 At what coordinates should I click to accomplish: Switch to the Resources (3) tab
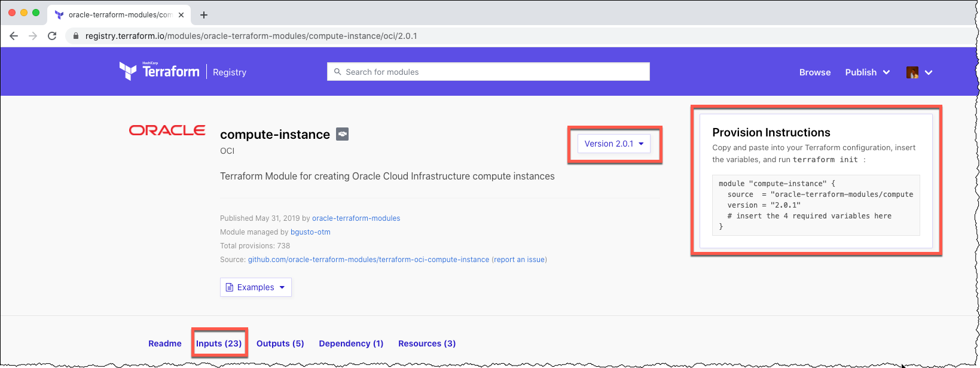point(427,343)
